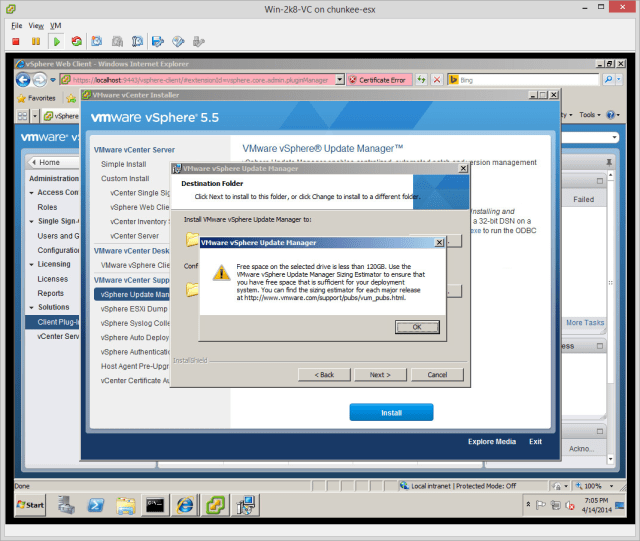Image resolution: width=640 pixels, height=541 pixels.
Task: Click the Revert to snapshot icon
Action: click(117, 41)
